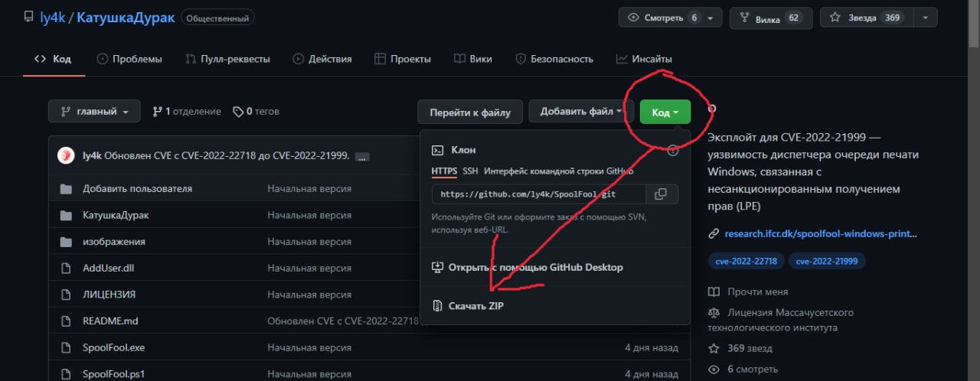The height and width of the screenshot is (381, 980).
Task: Click the ly4k commit author avatar
Action: [67, 155]
